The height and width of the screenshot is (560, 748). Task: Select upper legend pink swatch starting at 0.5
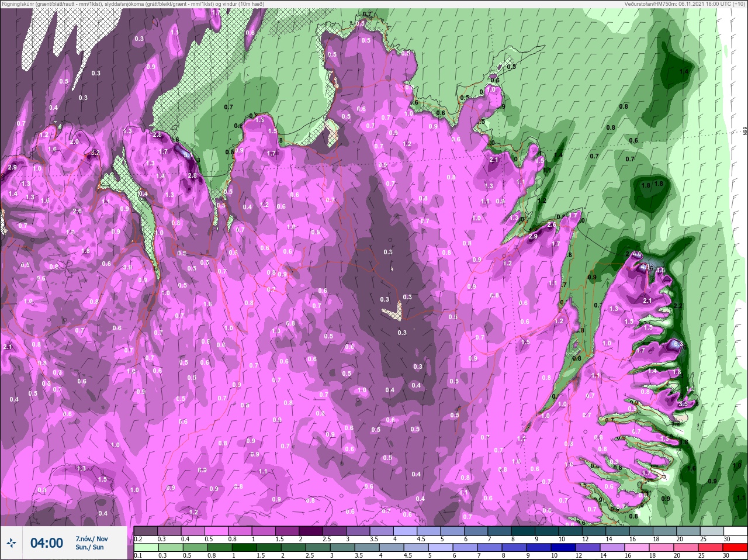pos(216,531)
